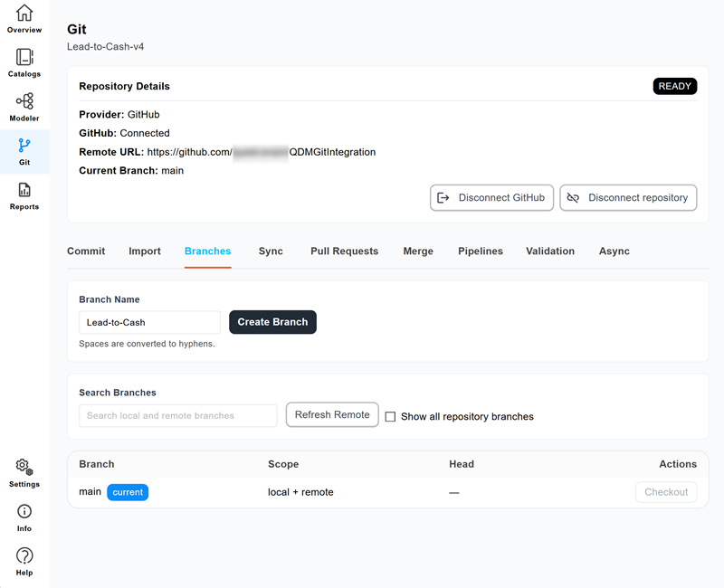Switch to the Commit tab
The image size is (724, 588).
tap(86, 251)
